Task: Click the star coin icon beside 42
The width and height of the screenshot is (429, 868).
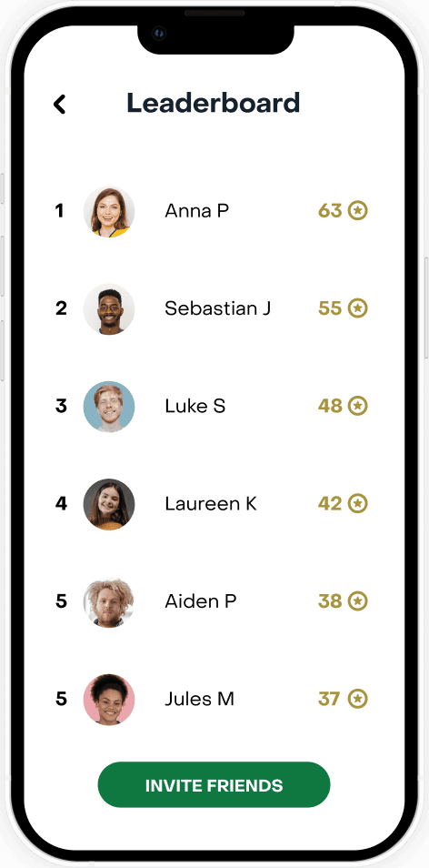Action: pos(358,503)
